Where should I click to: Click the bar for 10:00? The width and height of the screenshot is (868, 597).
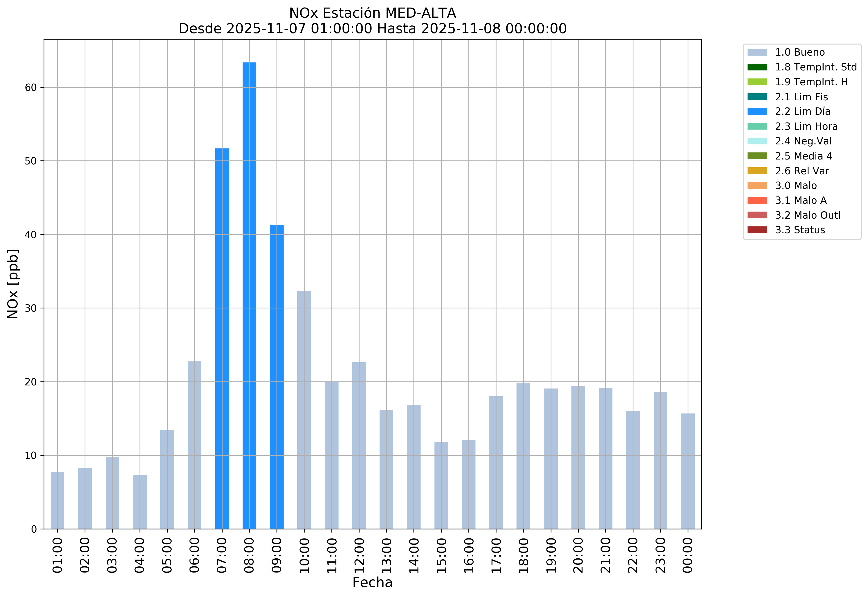coord(304,410)
